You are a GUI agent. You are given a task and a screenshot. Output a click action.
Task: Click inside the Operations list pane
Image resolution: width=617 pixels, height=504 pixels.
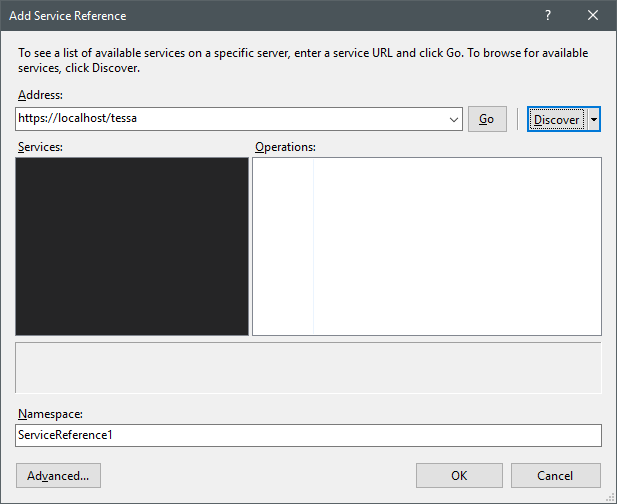click(x=427, y=246)
